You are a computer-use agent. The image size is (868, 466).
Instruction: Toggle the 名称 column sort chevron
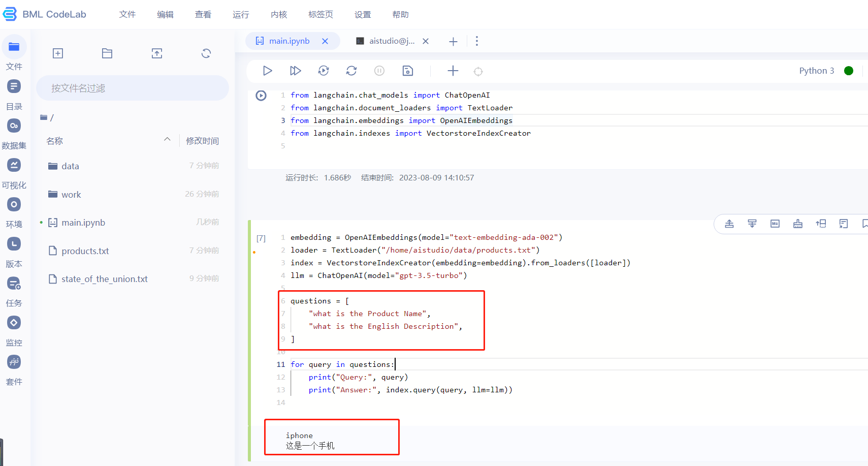[x=167, y=139]
